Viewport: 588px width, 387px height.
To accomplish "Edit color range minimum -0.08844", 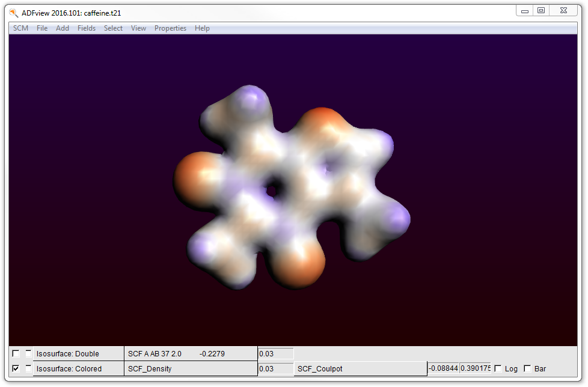I will pos(443,368).
